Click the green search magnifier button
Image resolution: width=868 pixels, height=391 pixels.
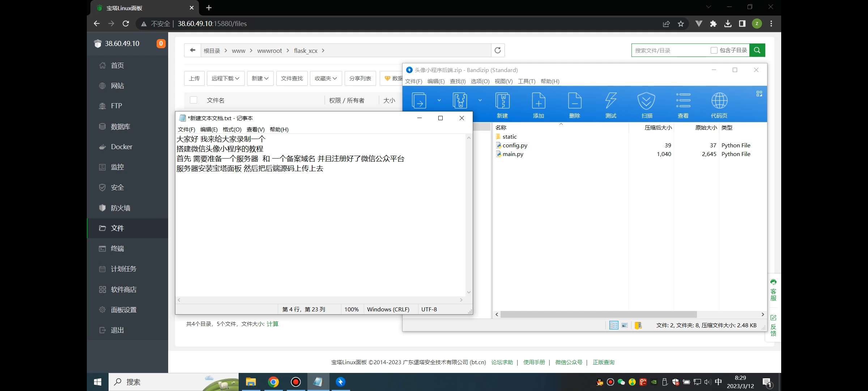pos(757,50)
